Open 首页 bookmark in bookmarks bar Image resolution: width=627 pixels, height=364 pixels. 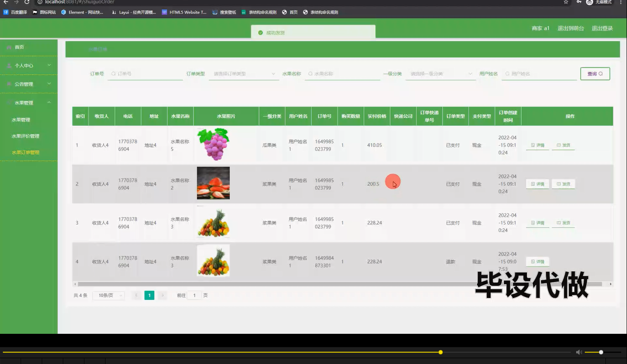(290, 12)
